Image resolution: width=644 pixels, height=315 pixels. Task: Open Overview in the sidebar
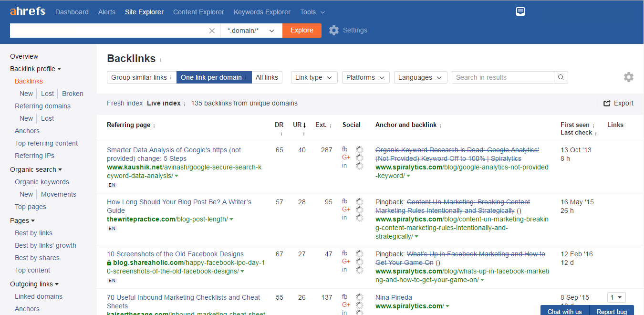point(24,56)
